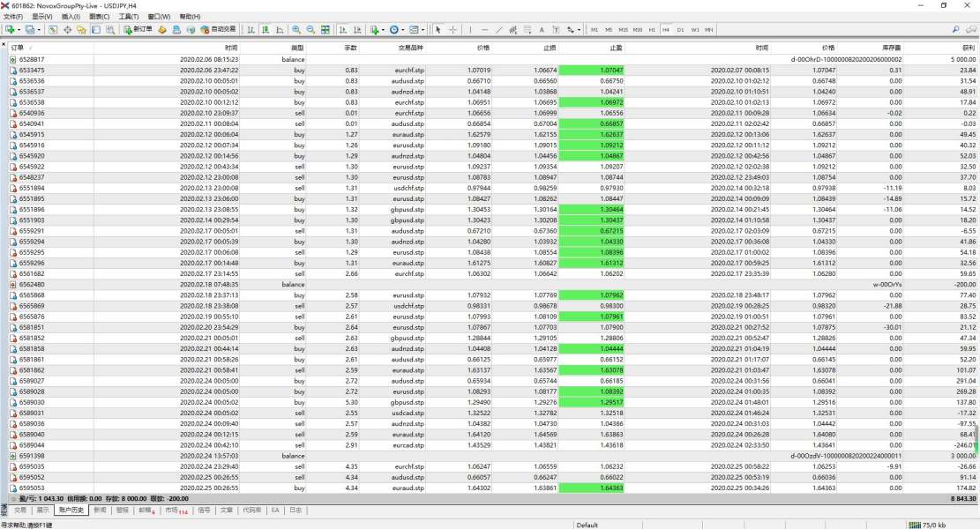
Task: Open the 工具(T) menu
Action: 128,17
